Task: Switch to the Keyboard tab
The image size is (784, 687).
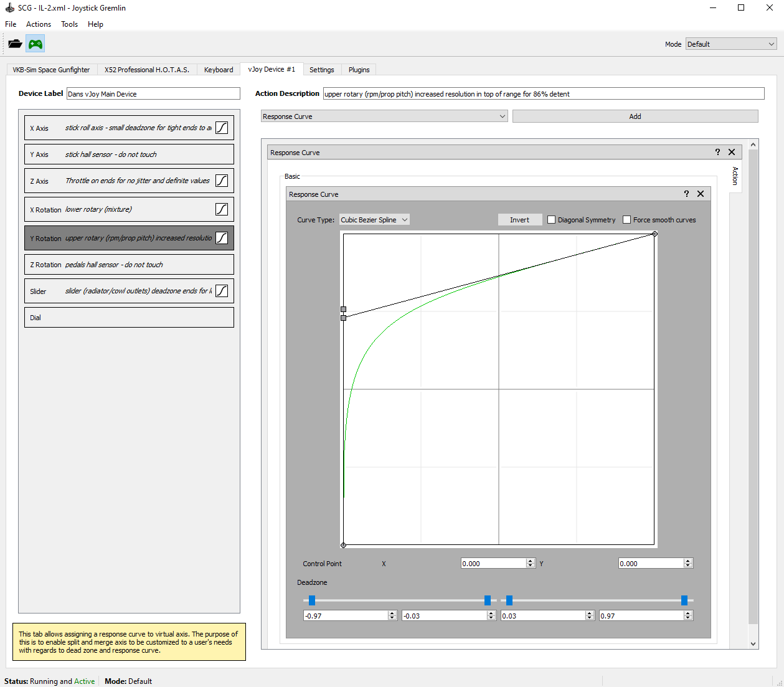Action: tap(219, 70)
